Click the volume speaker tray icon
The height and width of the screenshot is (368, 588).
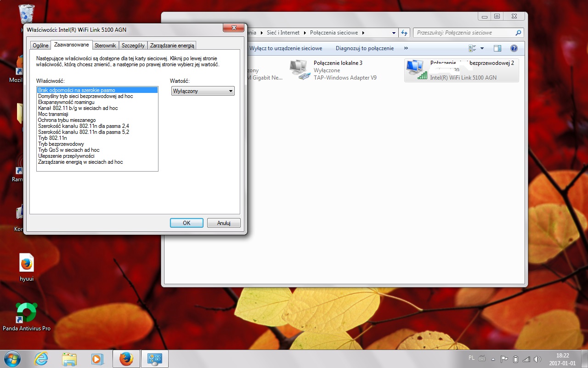point(538,359)
